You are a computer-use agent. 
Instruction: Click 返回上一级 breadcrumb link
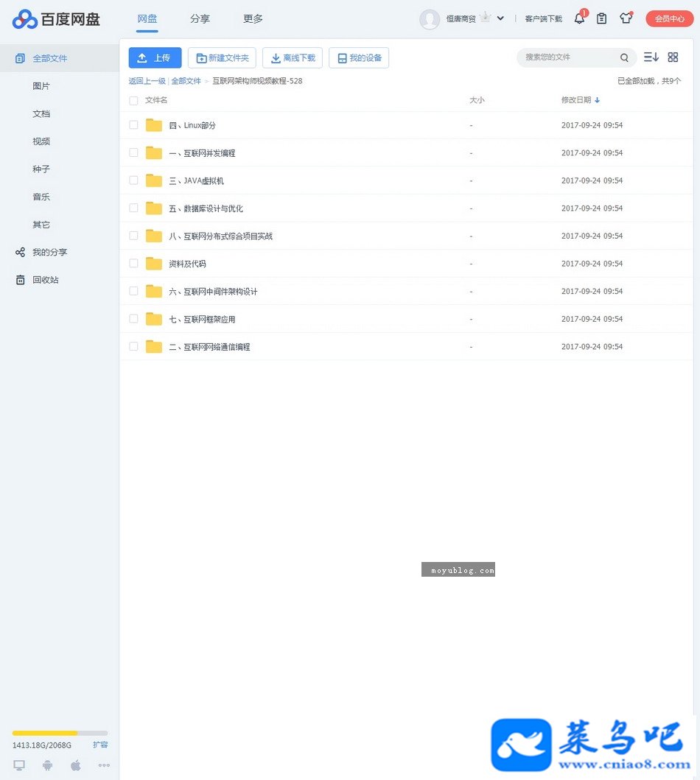[x=147, y=81]
